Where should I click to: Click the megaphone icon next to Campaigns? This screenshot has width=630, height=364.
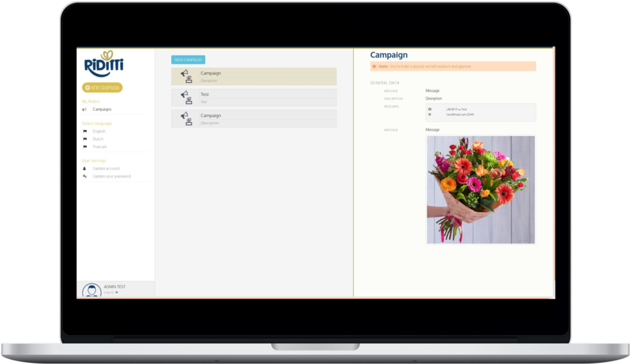point(85,109)
